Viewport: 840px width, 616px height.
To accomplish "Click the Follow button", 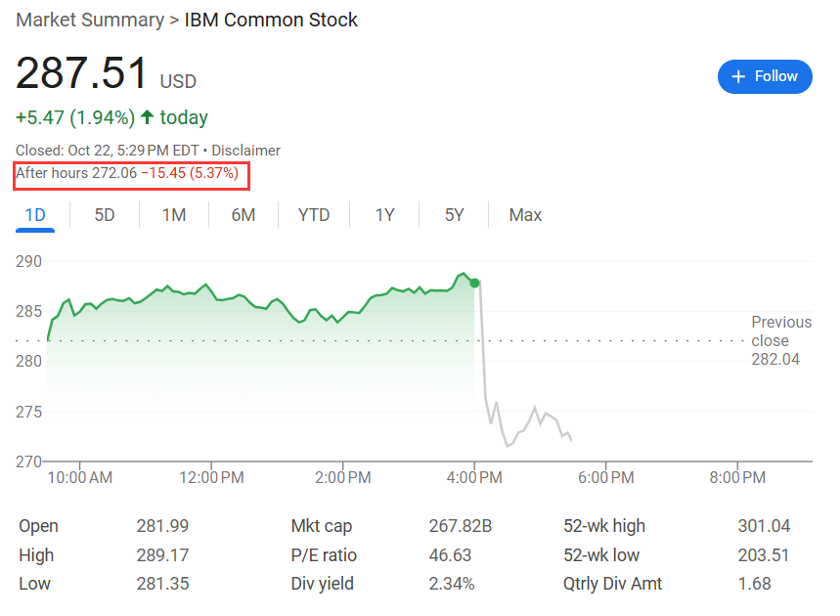I will pyautogui.click(x=765, y=76).
